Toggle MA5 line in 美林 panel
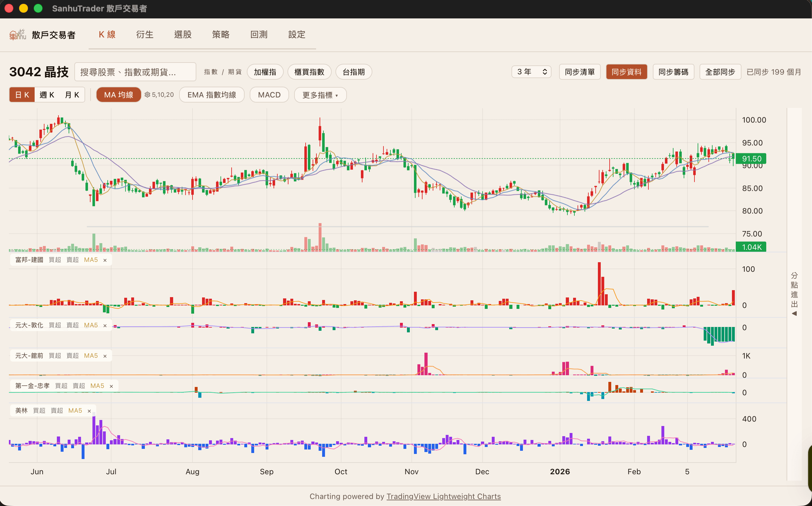The image size is (812, 506). pos(75,411)
